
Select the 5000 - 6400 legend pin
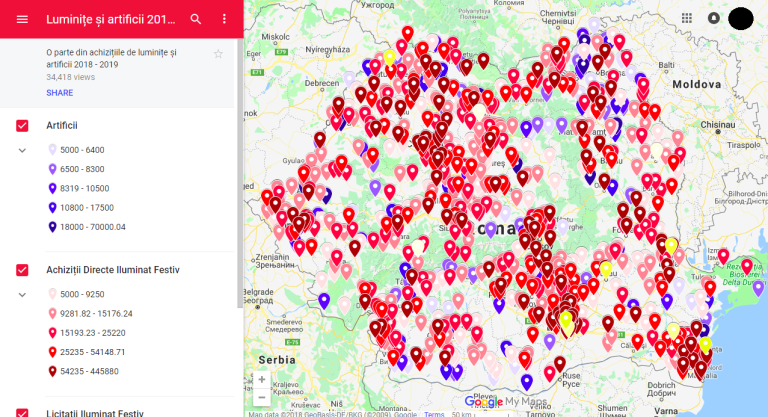[52, 149]
